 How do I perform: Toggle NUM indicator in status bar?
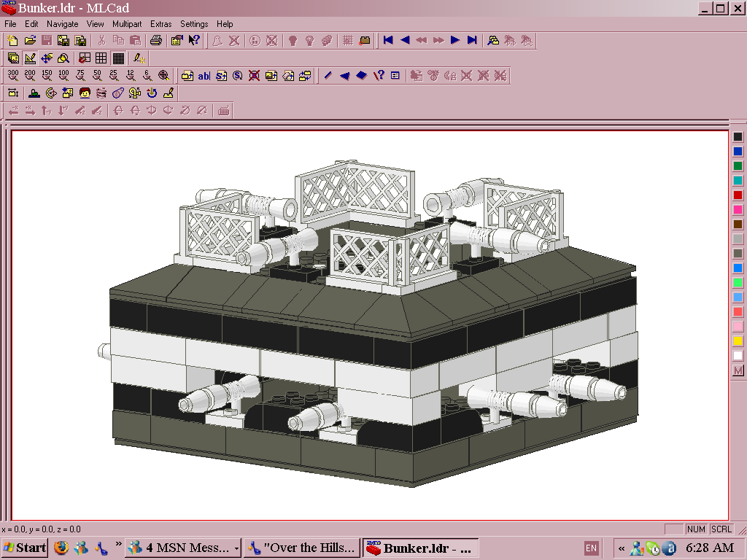coord(696,529)
